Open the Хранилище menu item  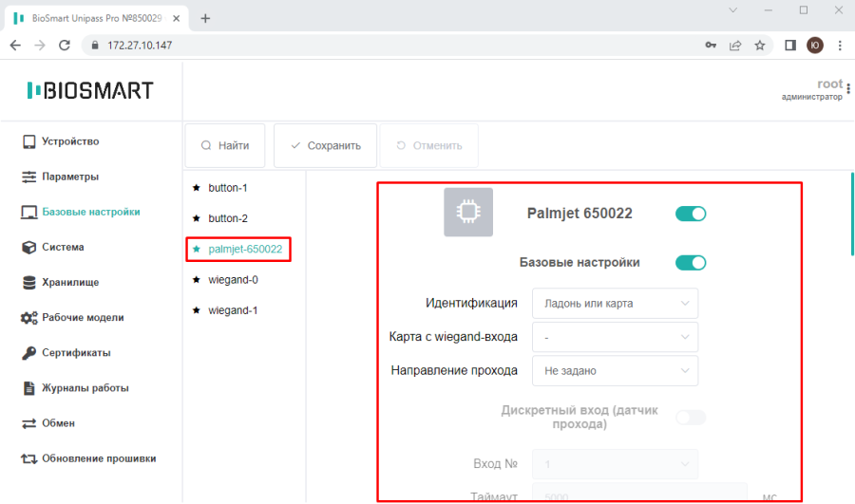click(70, 282)
